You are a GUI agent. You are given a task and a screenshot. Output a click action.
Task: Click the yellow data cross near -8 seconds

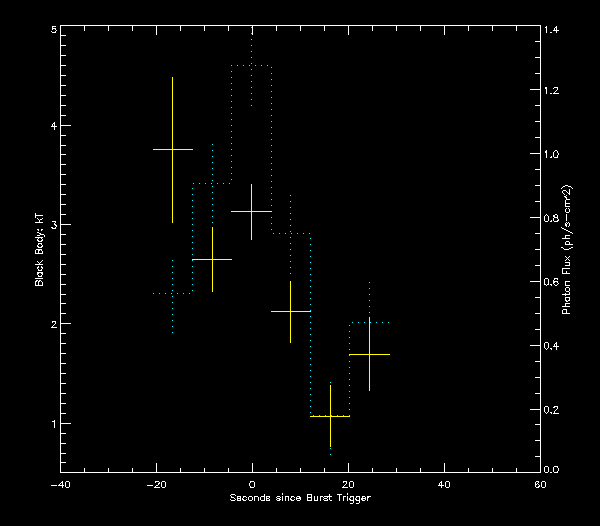[212, 259]
